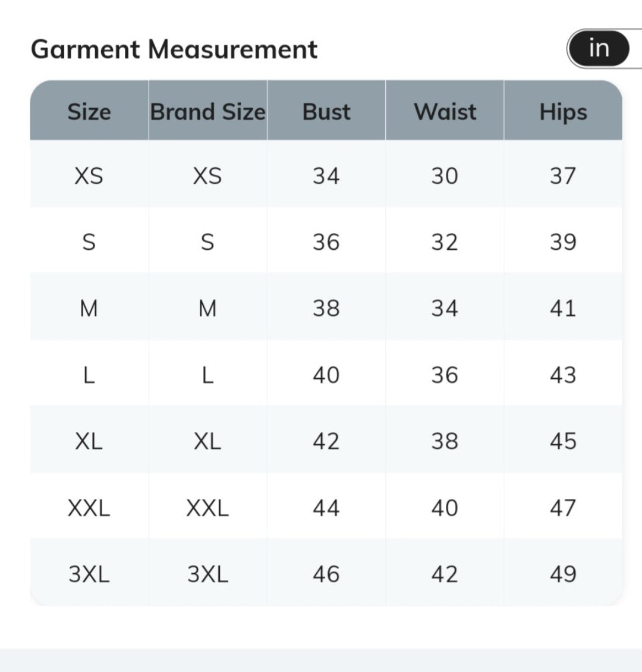Image resolution: width=642 pixels, height=672 pixels.
Task: Click the Garment Measurement heading
Action: click(x=174, y=49)
